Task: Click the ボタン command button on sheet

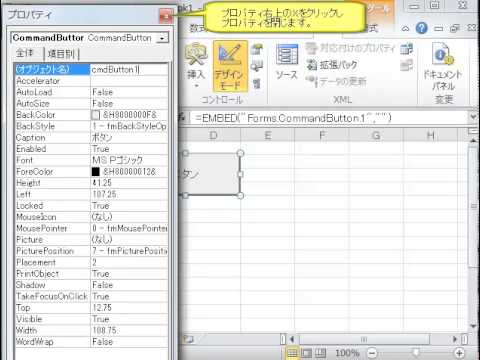Action: tap(210, 174)
